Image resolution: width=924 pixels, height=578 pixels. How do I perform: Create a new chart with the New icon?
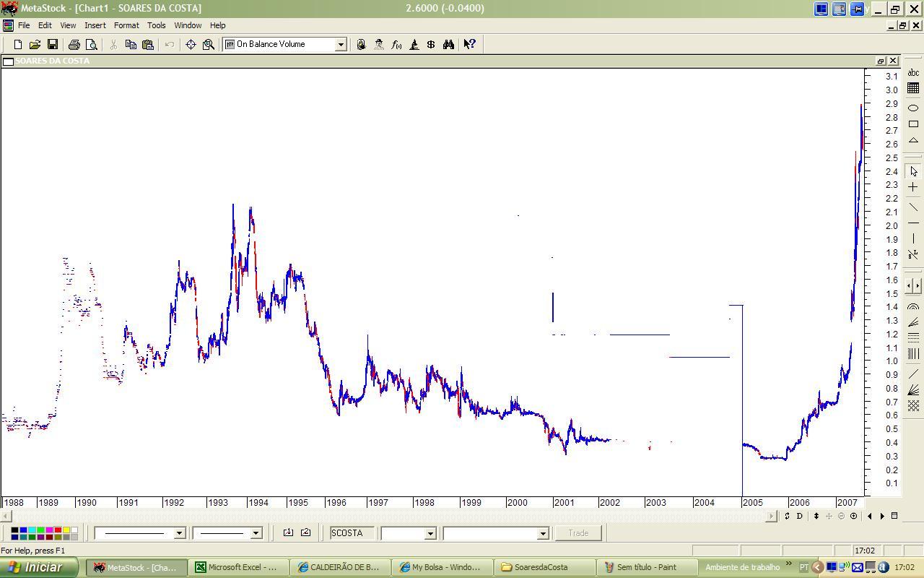[x=17, y=44]
